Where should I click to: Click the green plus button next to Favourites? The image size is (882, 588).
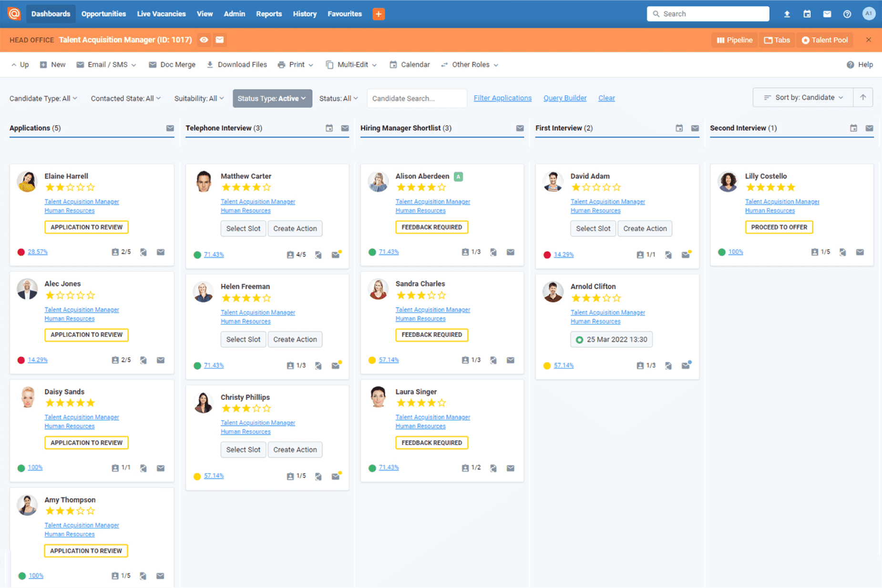tap(379, 14)
